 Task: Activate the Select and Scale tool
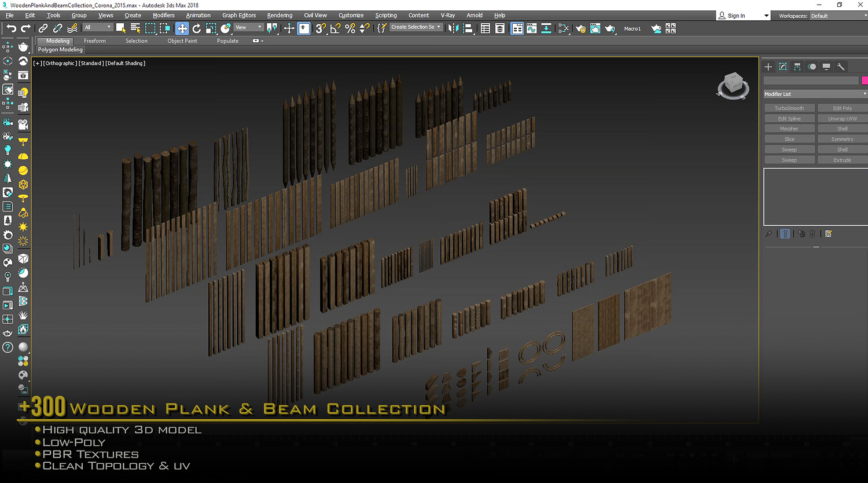(211, 28)
